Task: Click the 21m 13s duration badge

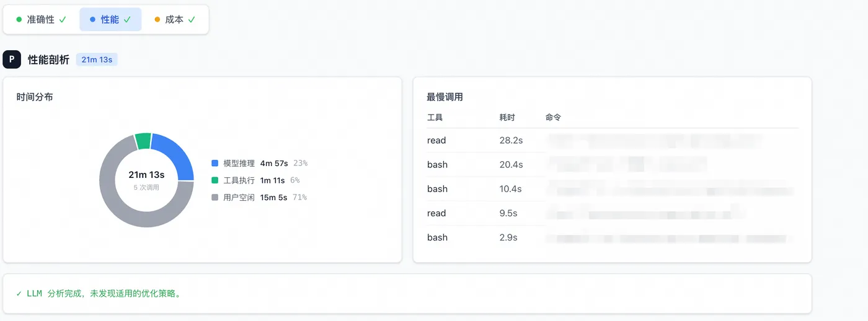Action: (x=97, y=59)
